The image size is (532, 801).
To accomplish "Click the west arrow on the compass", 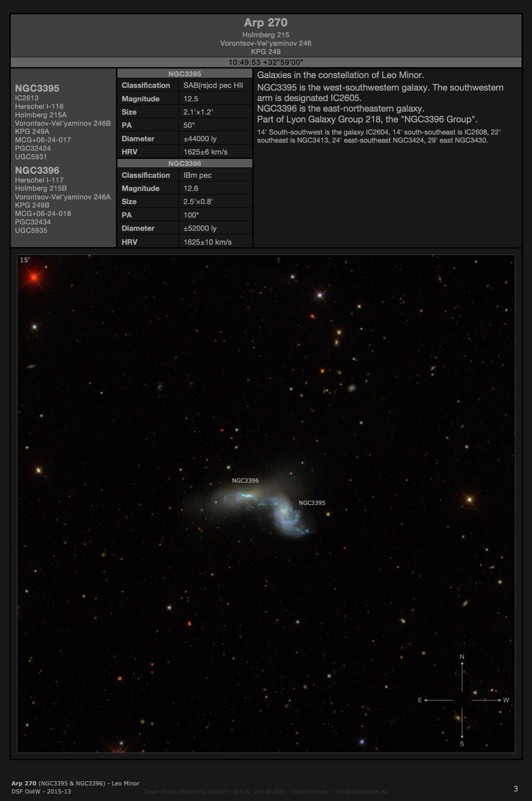I will coord(486,700).
